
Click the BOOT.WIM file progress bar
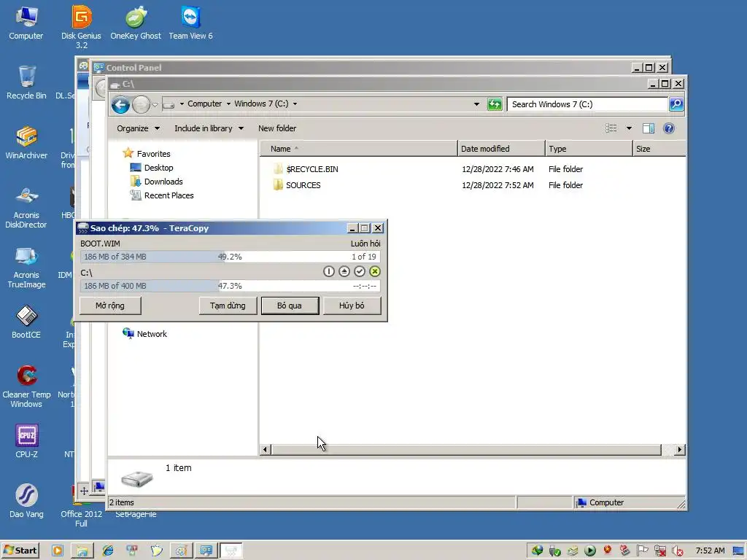tap(230, 257)
